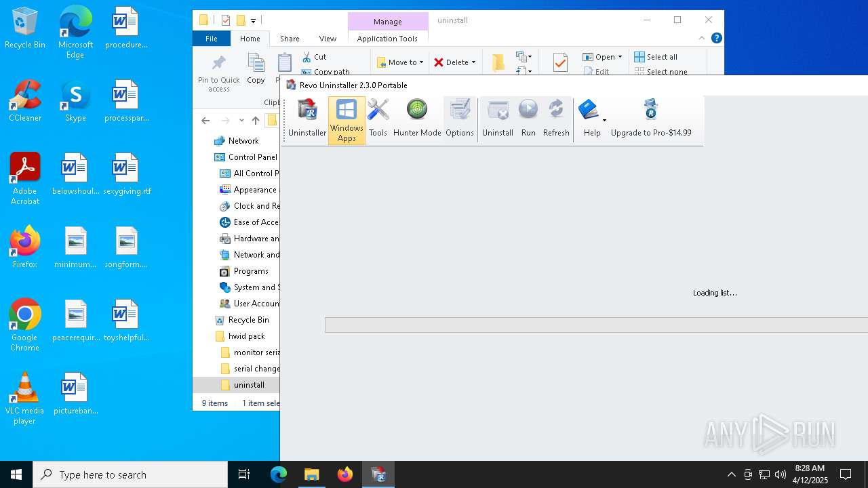Image resolution: width=868 pixels, height=488 pixels.
Task: Click Upgrade to Pro-$14.99 icon
Action: point(651,110)
